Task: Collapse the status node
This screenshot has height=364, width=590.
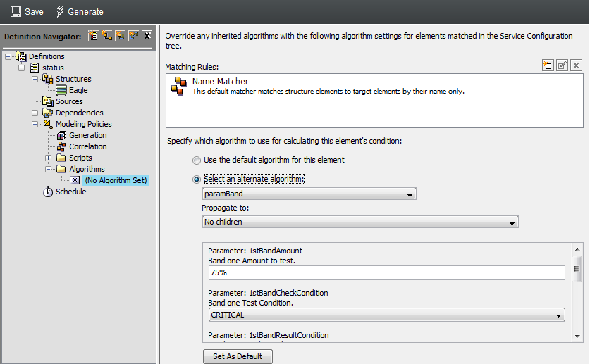Action: 21,68
